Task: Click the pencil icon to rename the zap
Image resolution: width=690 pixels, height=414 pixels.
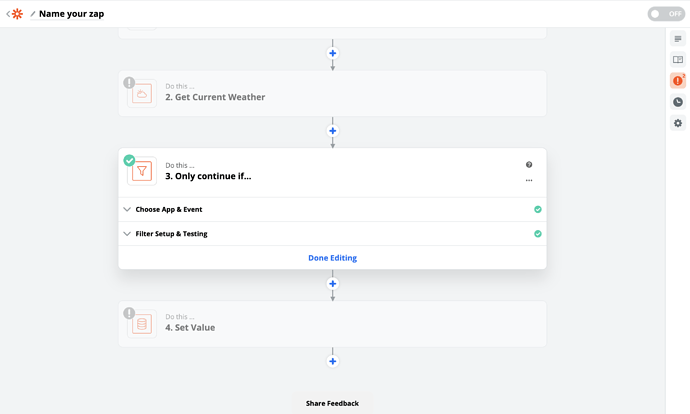Action: (33, 14)
